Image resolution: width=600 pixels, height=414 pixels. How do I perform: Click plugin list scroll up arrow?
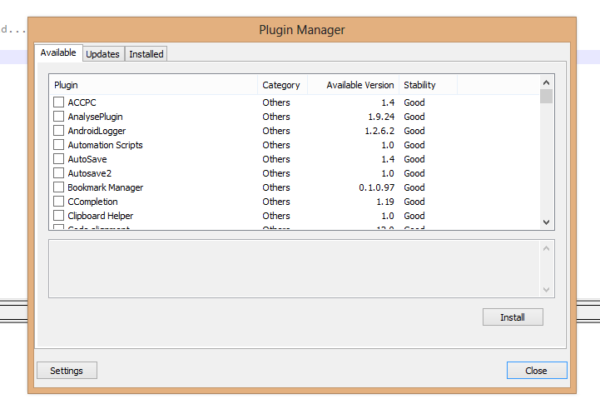546,83
